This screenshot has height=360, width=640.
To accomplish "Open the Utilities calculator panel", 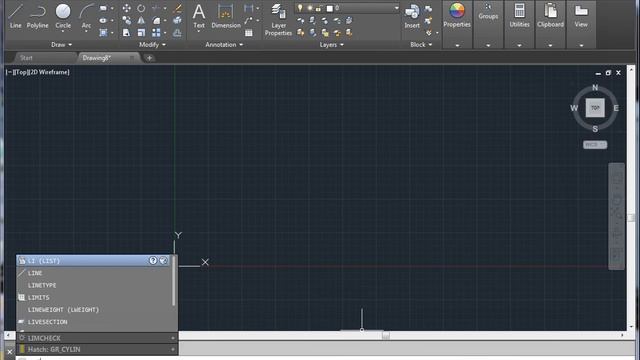I will click(519, 15).
